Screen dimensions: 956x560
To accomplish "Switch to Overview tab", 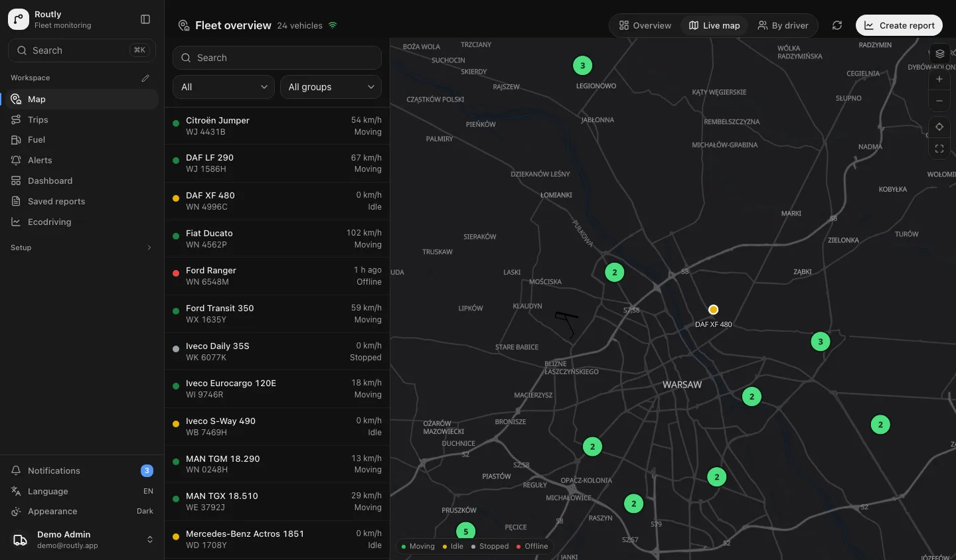I will click(645, 25).
